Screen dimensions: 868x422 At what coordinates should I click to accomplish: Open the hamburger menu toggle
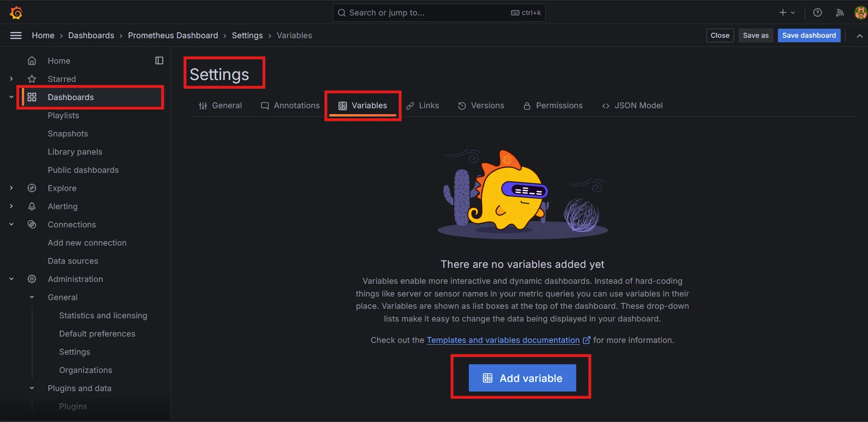pos(16,35)
